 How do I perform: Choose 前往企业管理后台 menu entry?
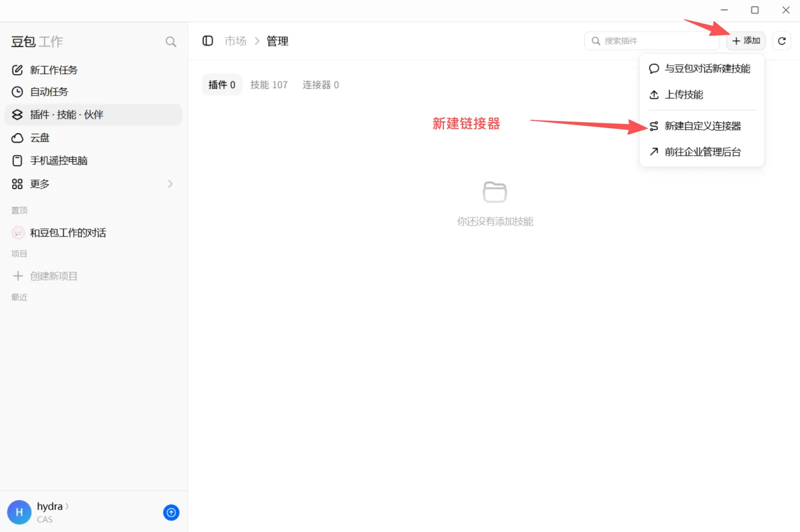point(702,152)
